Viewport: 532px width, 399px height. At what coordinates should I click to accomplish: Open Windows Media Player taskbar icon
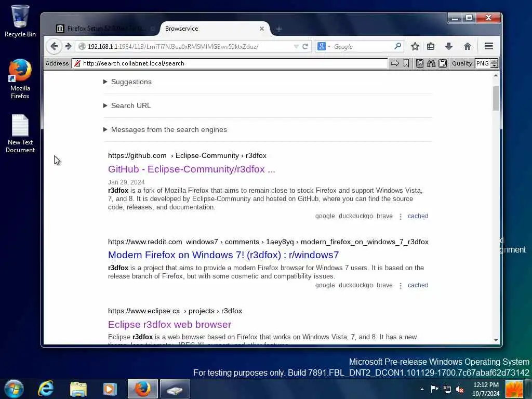coord(110,389)
